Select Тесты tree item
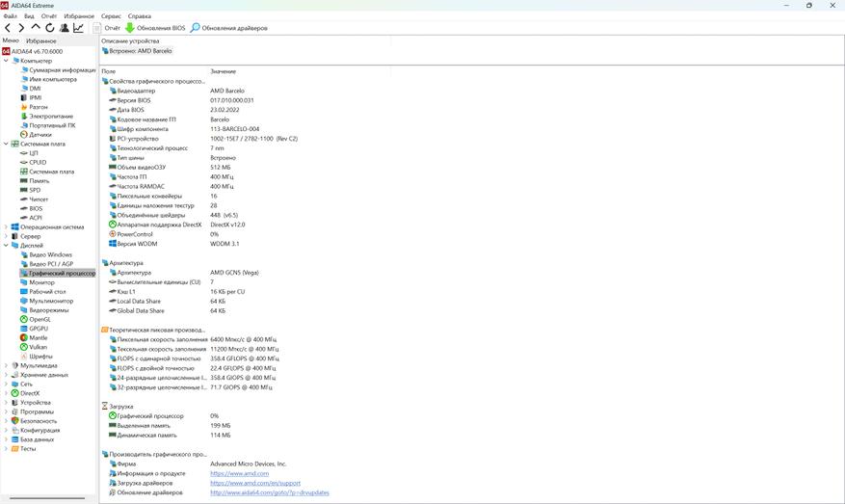845x504 pixels. pyautogui.click(x=24, y=448)
